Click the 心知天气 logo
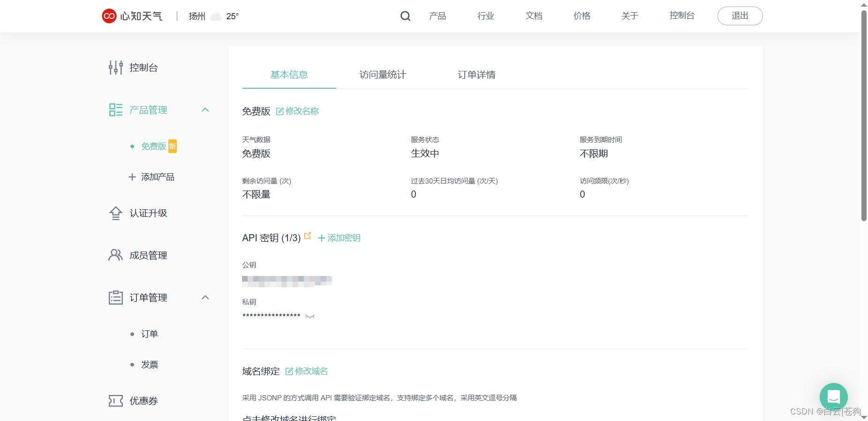The height and width of the screenshot is (421, 868). pos(132,16)
